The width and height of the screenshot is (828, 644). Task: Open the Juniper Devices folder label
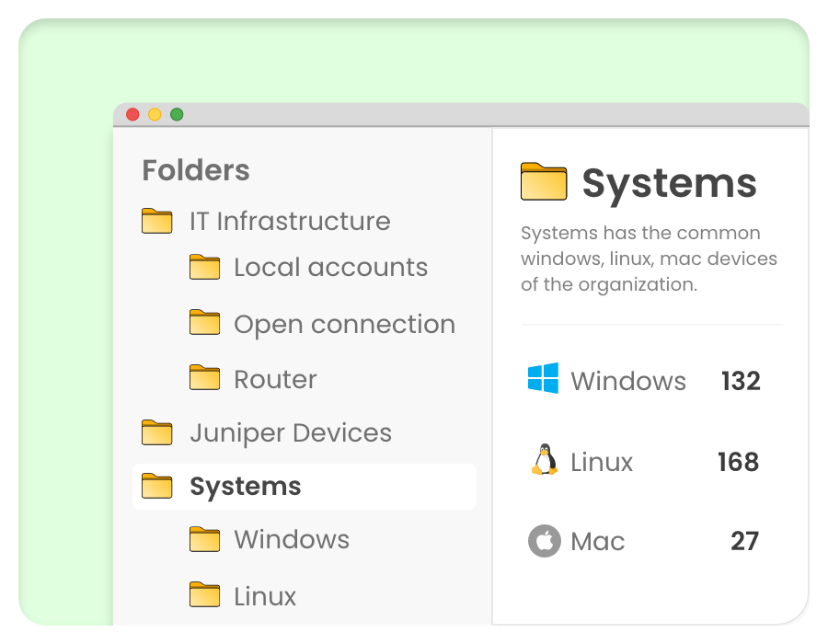click(290, 433)
